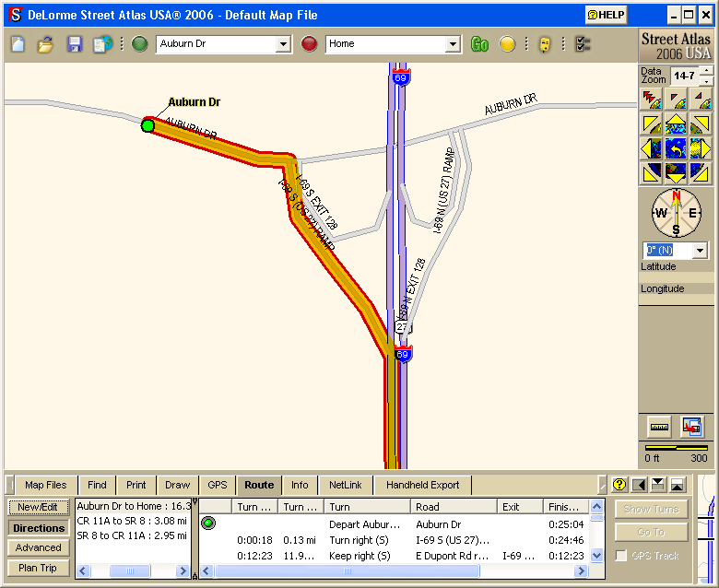Click the Plan Trip button
The width and height of the screenshot is (719, 588).
39,568
